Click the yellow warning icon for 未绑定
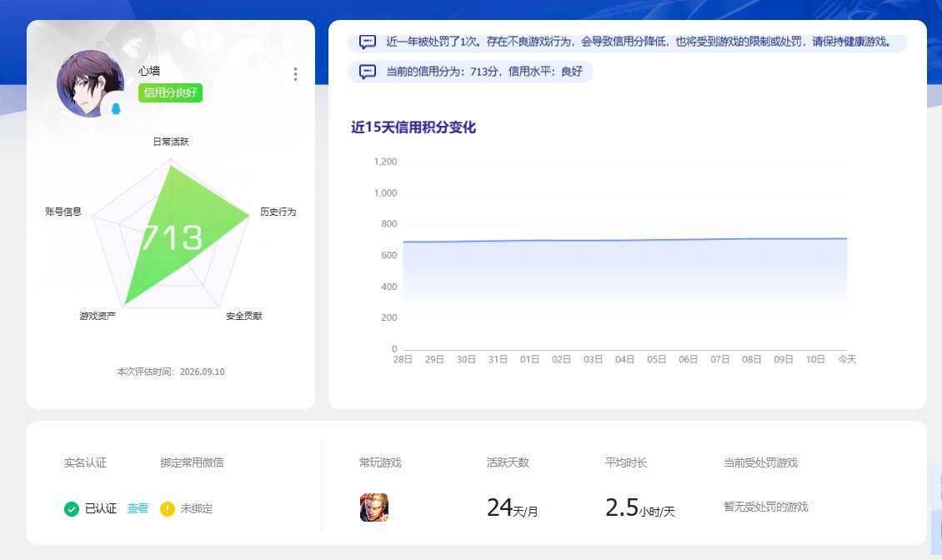Viewport: 942px width, 560px height. [x=167, y=509]
